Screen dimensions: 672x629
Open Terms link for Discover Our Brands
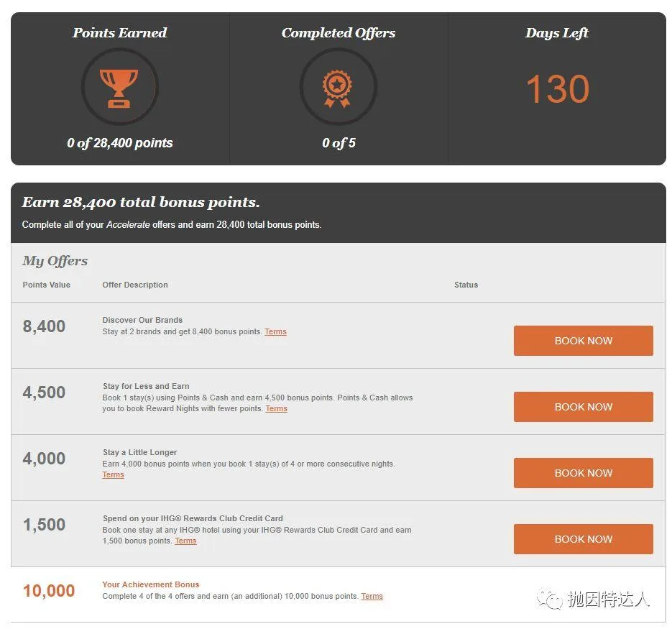click(x=275, y=331)
